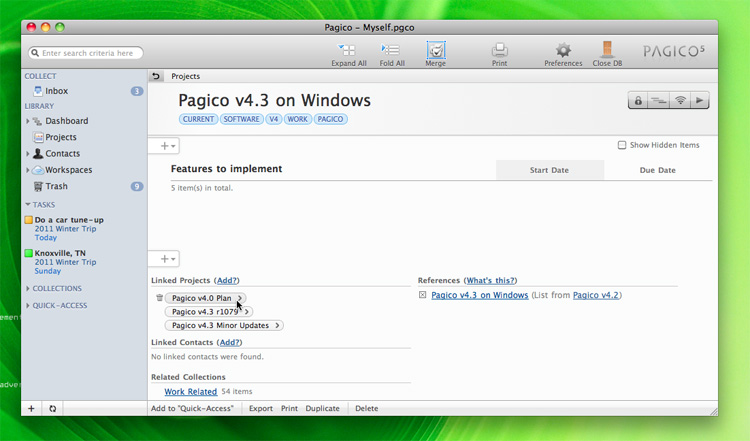Click trash icon beside Pagico v4.0 Plan

[x=159, y=298]
